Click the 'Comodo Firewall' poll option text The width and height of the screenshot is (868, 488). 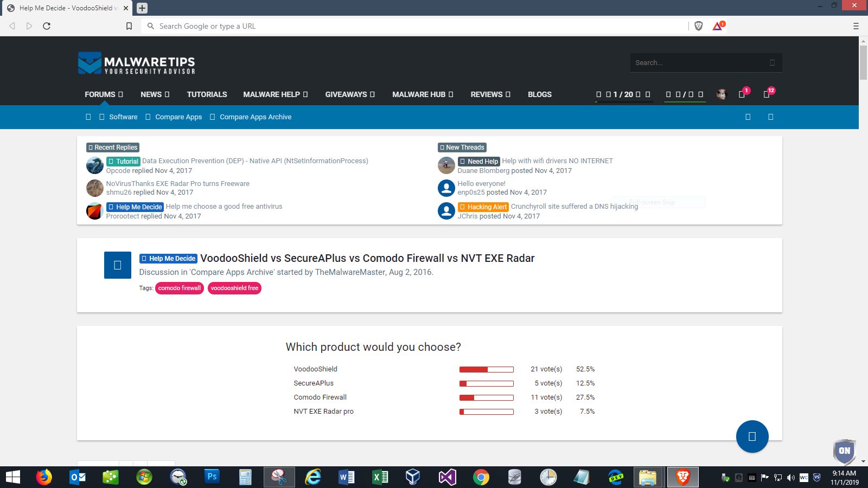point(320,397)
